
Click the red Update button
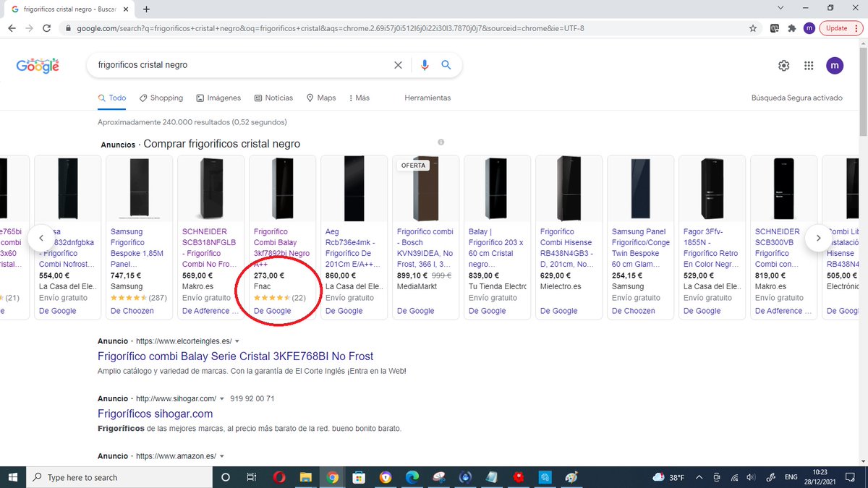tap(836, 28)
